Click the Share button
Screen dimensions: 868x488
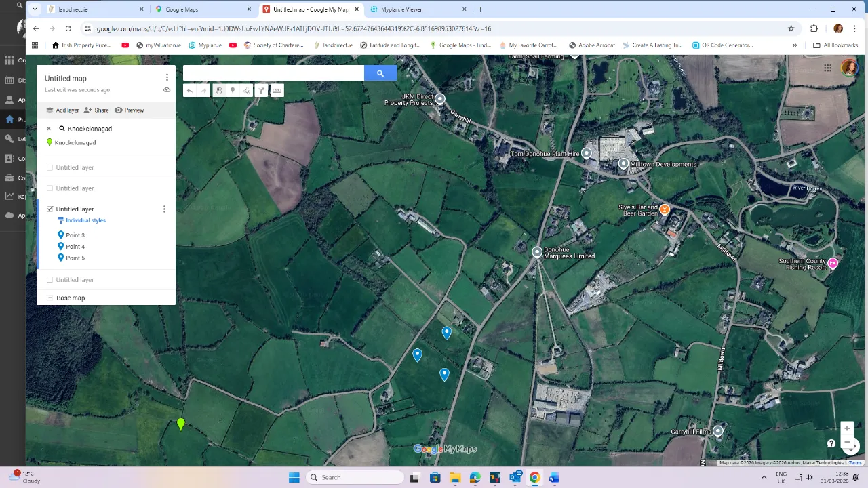pyautogui.click(x=97, y=110)
